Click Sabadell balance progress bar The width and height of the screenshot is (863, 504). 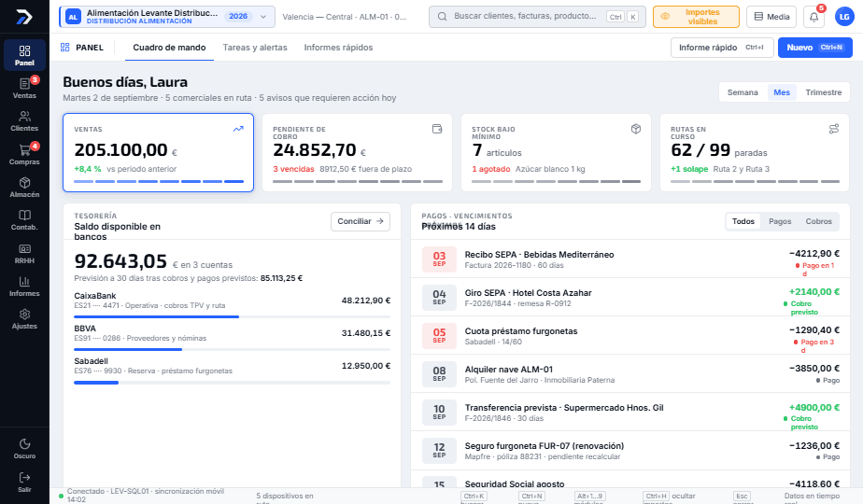[233, 383]
